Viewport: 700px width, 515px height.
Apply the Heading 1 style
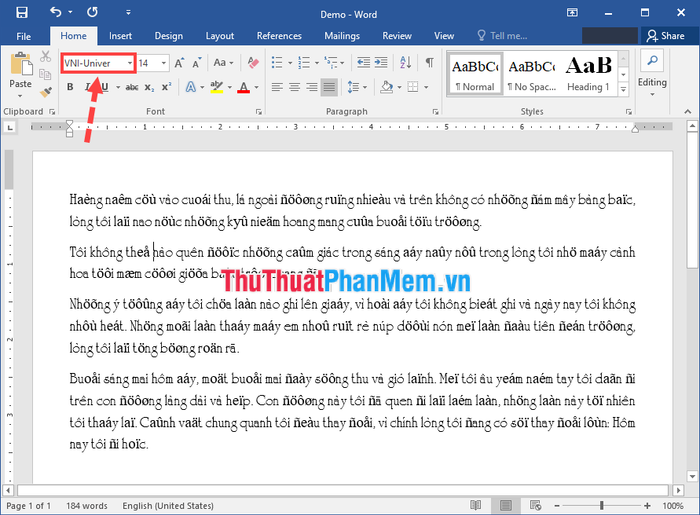click(586, 72)
